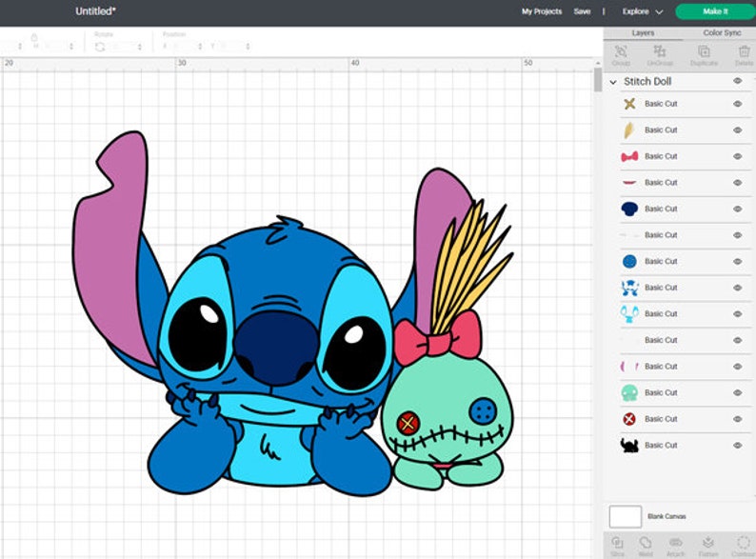The height and width of the screenshot is (559, 756).
Task: Switch to the Color Sync tab
Action: tap(722, 32)
